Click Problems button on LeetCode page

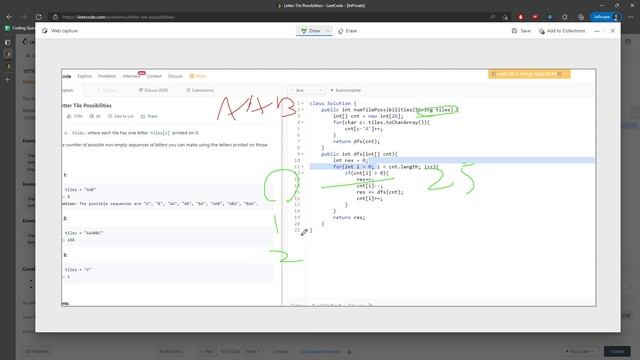click(38, 351)
